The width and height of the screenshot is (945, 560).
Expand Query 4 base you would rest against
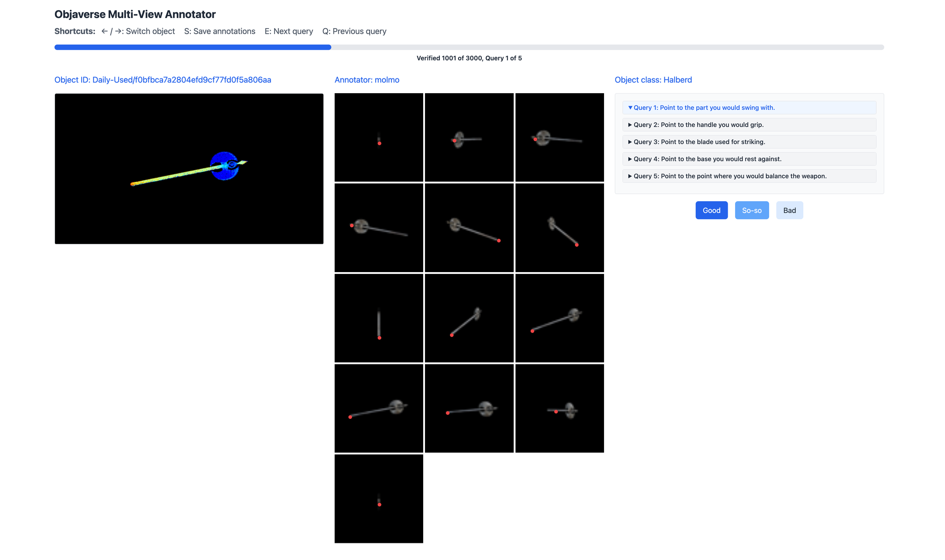click(x=749, y=159)
